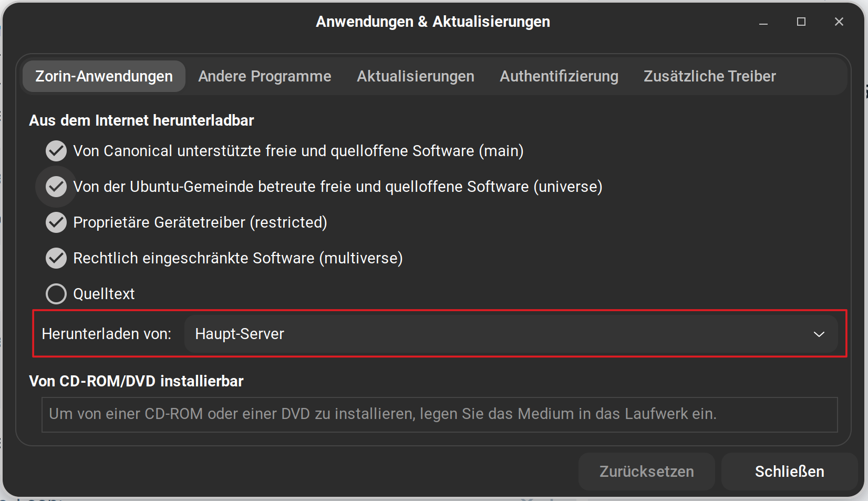Uncheck the multiverse software checkbox
This screenshot has height=501, width=868.
click(x=56, y=258)
